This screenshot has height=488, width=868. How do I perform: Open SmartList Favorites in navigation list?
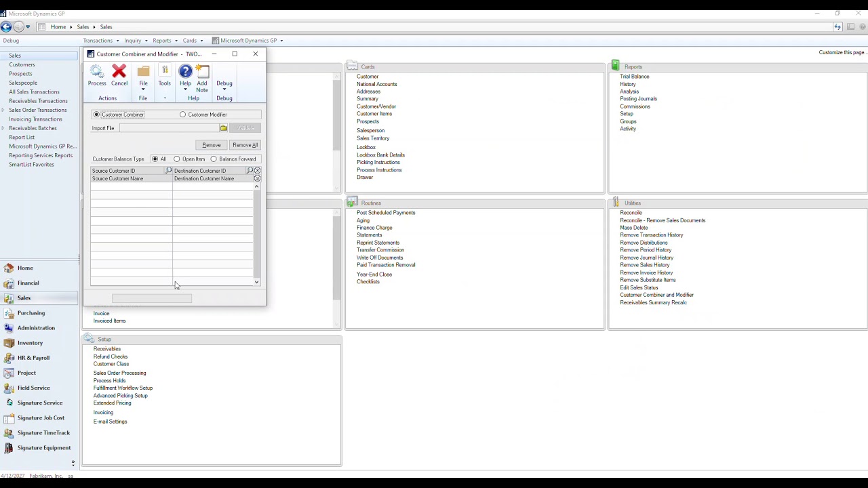pos(31,165)
